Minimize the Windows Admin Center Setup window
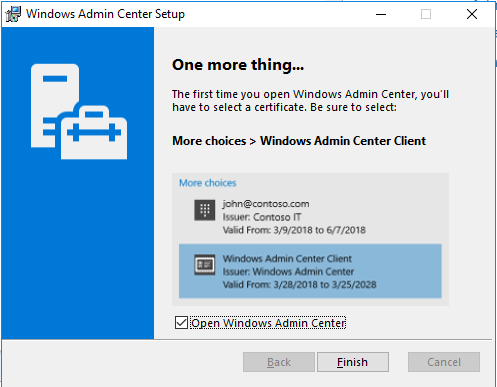Viewport: 497px width, 387px height. pyautogui.click(x=381, y=14)
